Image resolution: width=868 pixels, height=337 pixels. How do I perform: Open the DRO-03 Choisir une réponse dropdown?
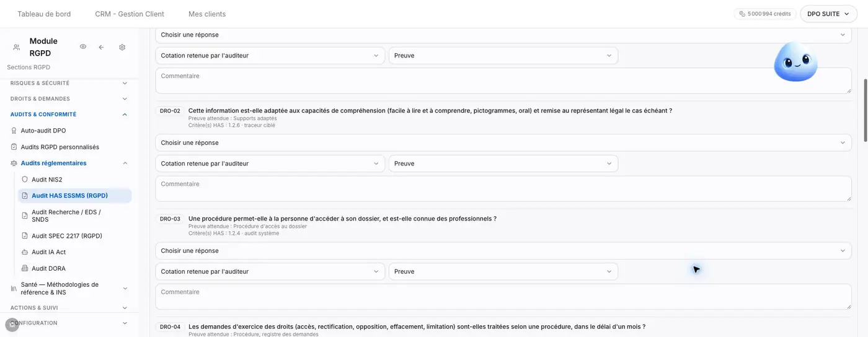pos(503,251)
